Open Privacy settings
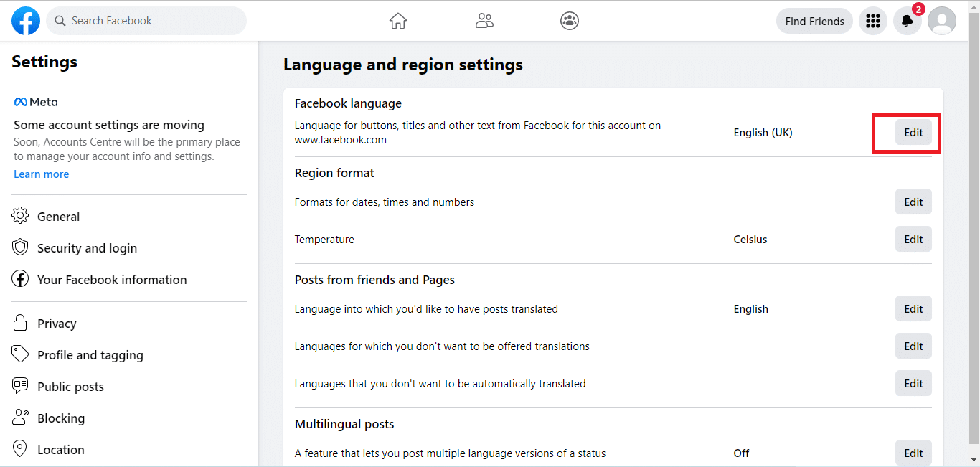980x467 pixels. 129,324
